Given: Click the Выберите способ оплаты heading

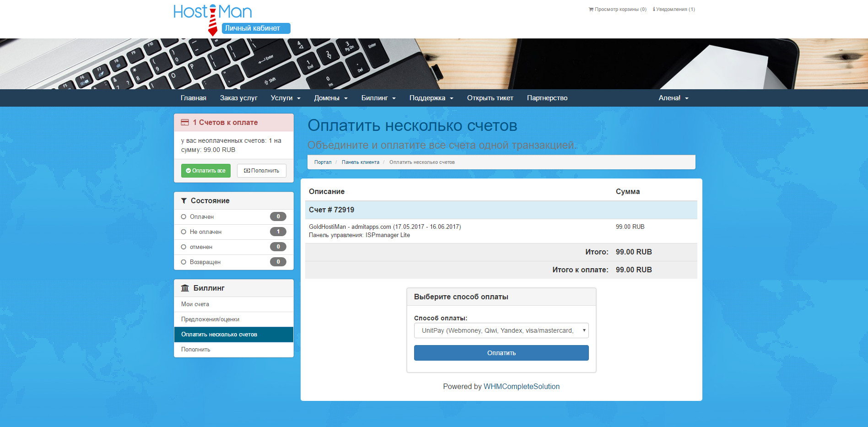Looking at the screenshot, I should tap(461, 297).
